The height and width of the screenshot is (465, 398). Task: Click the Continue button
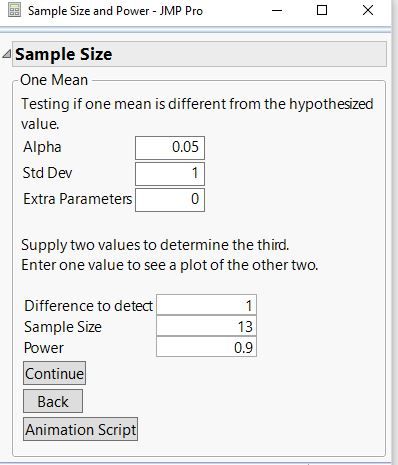(x=54, y=373)
